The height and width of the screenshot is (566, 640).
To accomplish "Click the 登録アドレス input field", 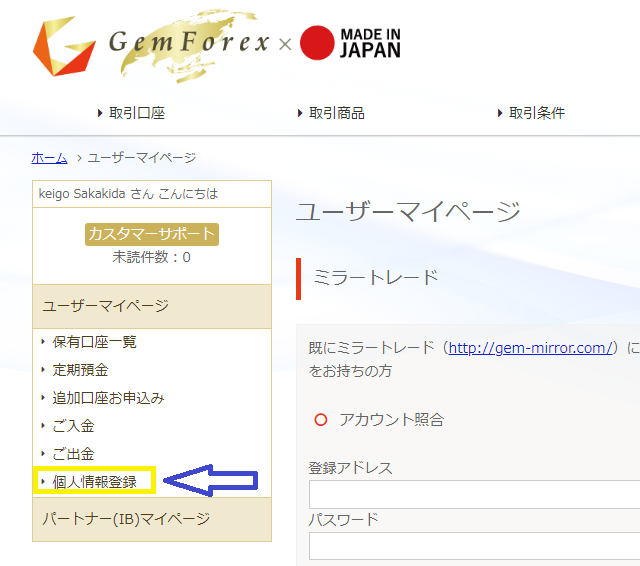I will (x=474, y=494).
